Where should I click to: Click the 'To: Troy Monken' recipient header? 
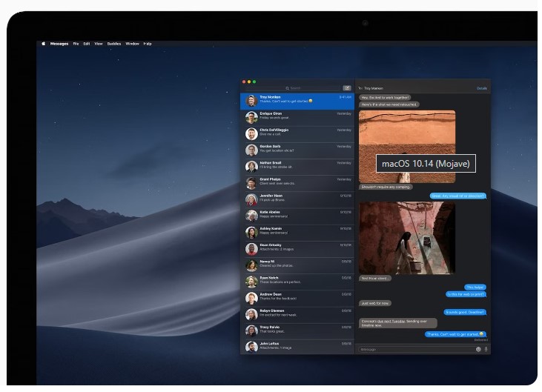point(371,88)
